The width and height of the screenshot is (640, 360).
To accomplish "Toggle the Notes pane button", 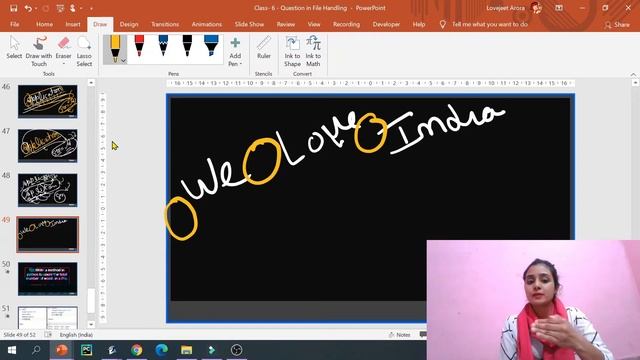I will [x=400, y=335].
